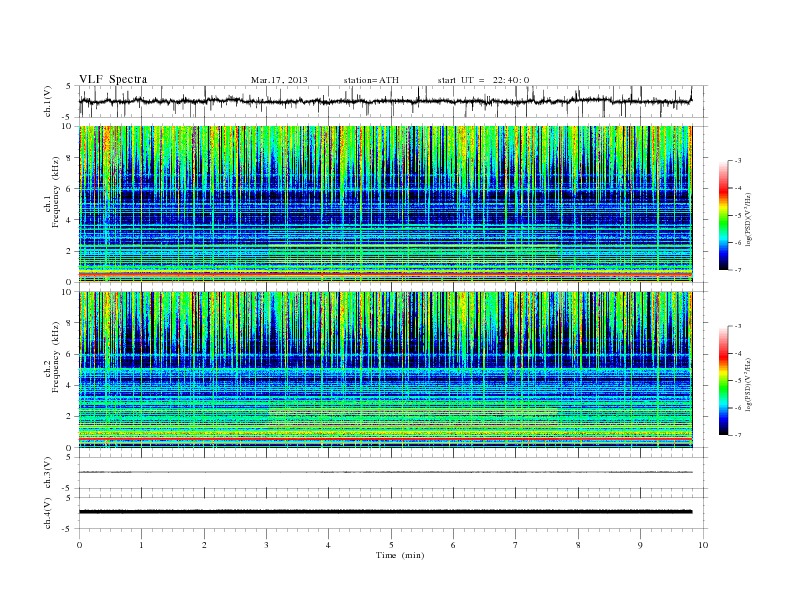Image resolution: width=792 pixels, height=612 pixels.
Task: Click the "6" kHz tick of ch.1 spectrogram
Action: coord(70,189)
